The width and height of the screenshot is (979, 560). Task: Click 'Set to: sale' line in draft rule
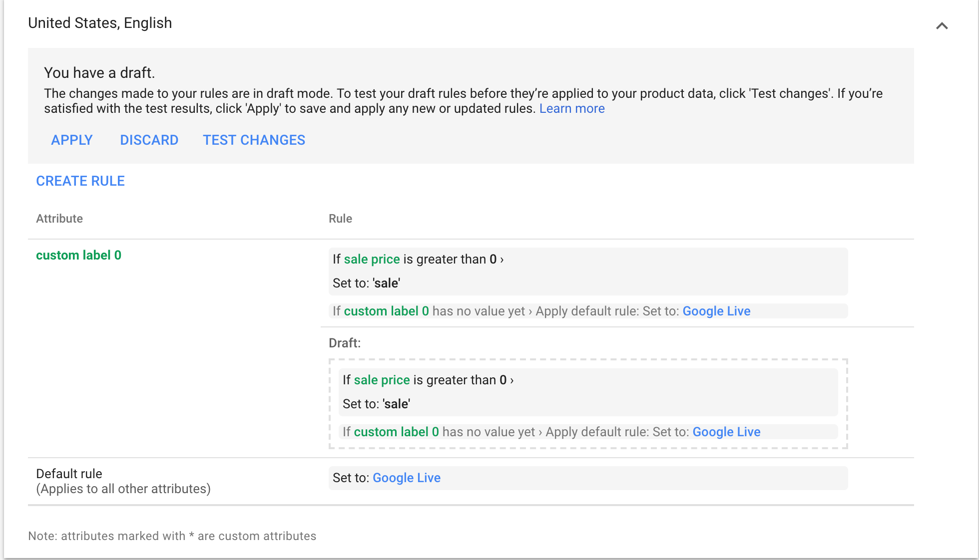376,404
